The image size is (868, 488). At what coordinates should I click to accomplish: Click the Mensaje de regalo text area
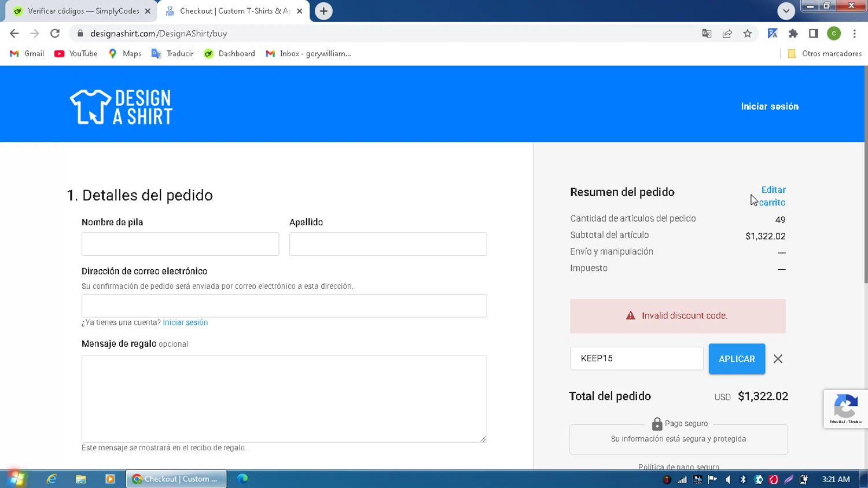pyautogui.click(x=284, y=399)
